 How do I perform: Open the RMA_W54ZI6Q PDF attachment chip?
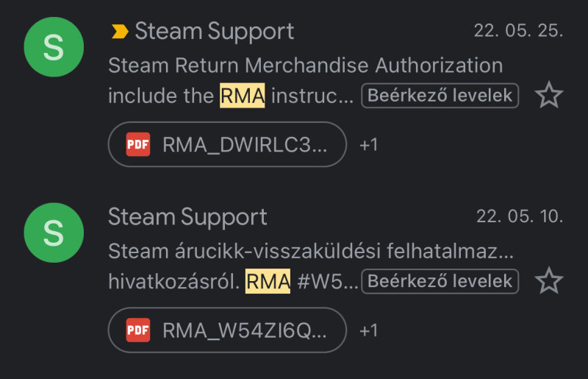(x=226, y=330)
